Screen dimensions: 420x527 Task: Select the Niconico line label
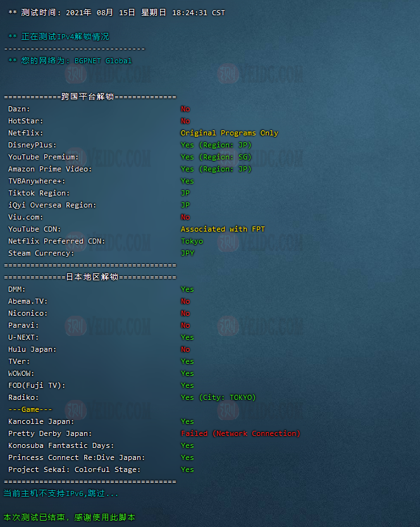28,313
